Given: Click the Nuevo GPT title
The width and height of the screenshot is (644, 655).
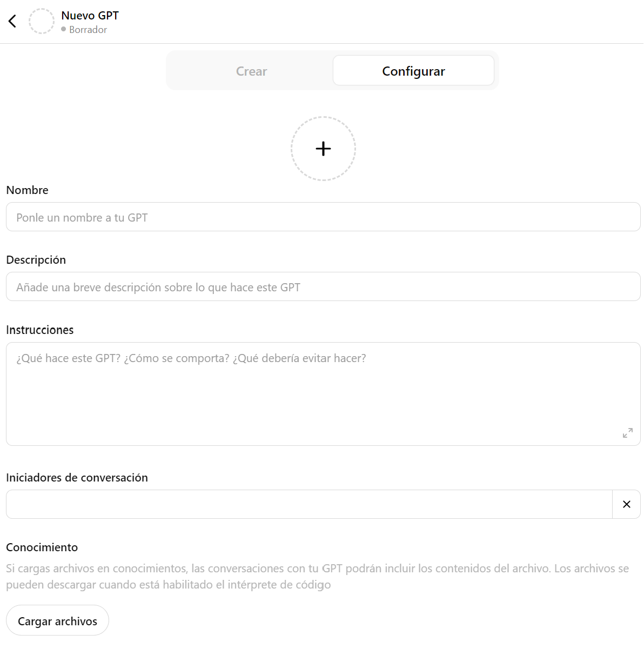Looking at the screenshot, I should click(x=90, y=15).
